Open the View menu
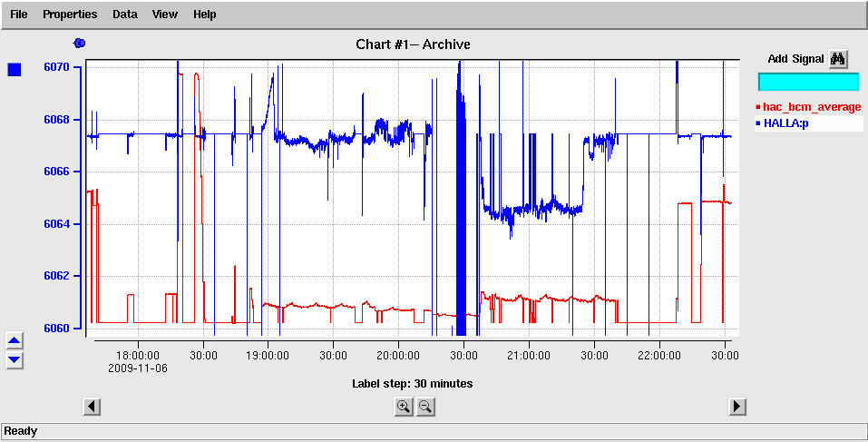The height and width of the screenshot is (442, 868). (164, 15)
